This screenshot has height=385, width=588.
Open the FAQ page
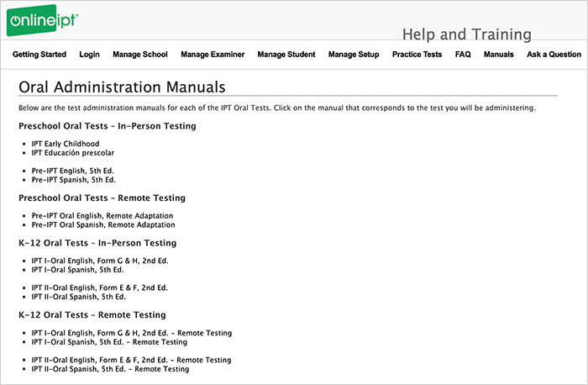tap(463, 55)
